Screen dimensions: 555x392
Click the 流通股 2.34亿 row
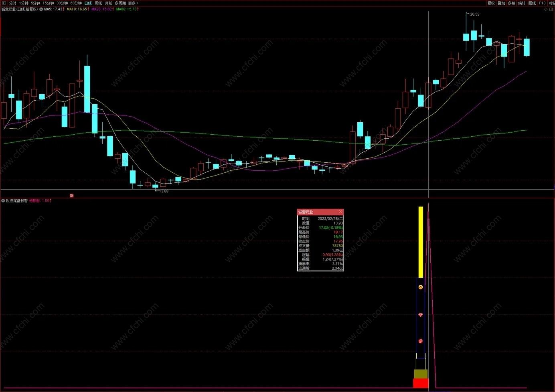point(320,268)
